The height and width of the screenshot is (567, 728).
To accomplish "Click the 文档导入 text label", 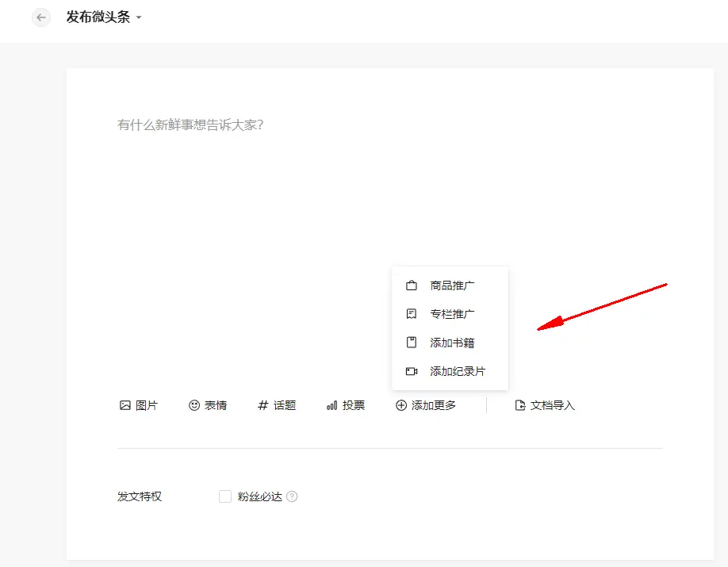I will tap(553, 405).
